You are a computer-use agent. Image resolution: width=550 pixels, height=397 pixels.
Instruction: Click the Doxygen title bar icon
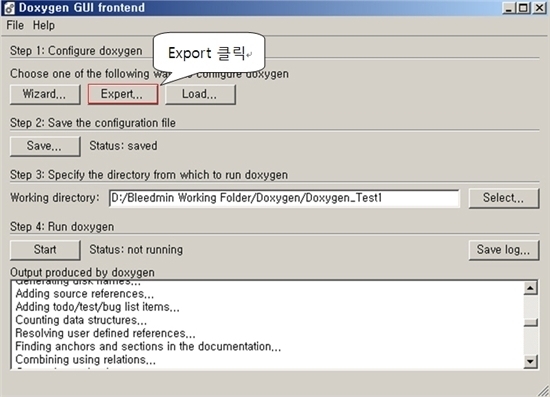[x=9, y=8]
